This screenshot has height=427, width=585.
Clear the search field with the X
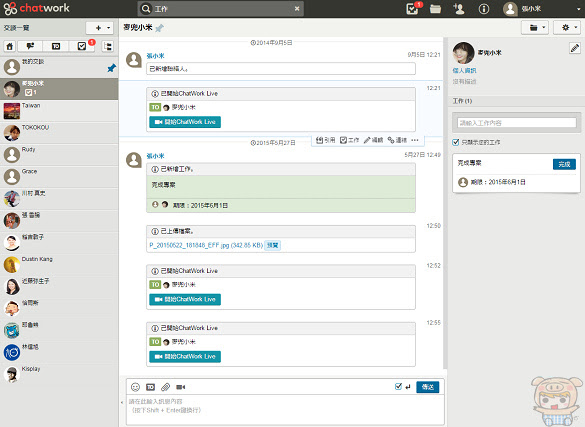pos(297,9)
